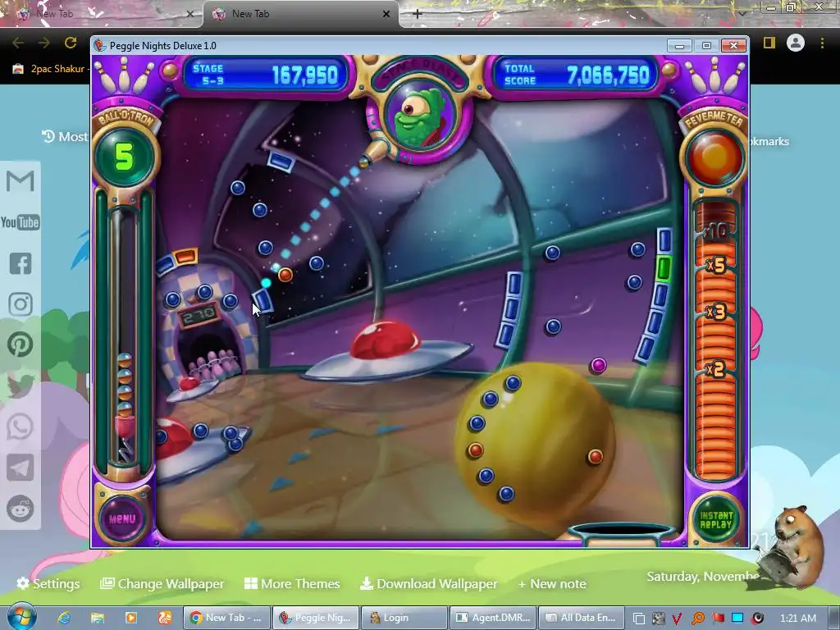
Task: Open Windows Explorer folder in taskbar
Action: pyautogui.click(x=98, y=618)
